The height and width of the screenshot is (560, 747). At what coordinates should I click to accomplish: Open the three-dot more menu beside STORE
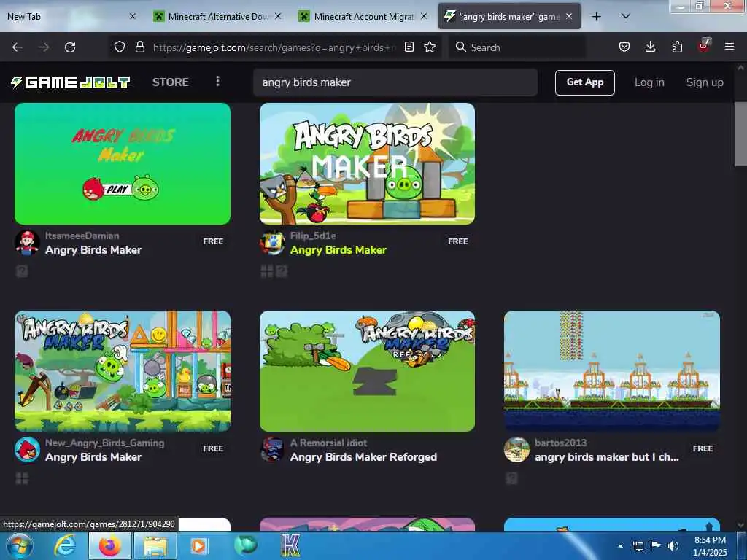coord(217,82)
